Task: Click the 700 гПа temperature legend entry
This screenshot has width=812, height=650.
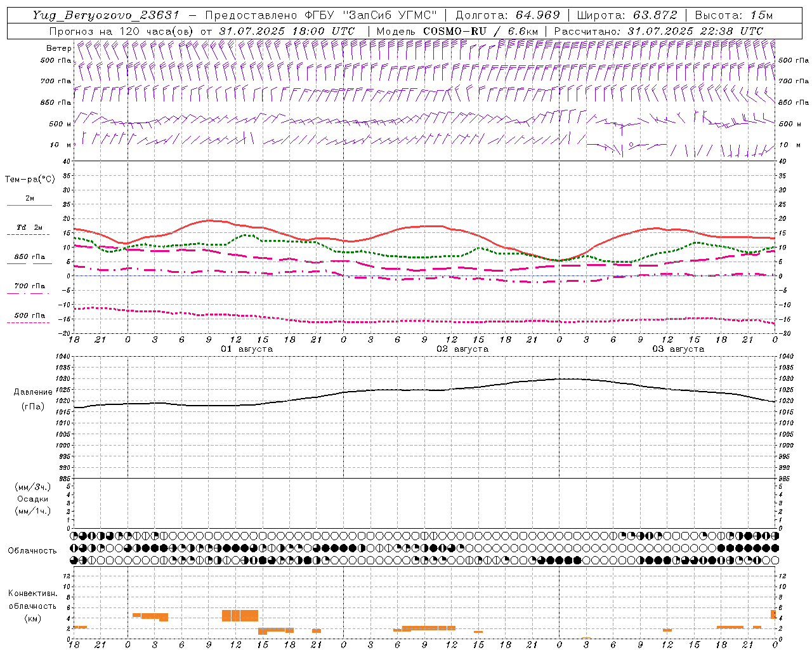Action: (x=30, y=286)
